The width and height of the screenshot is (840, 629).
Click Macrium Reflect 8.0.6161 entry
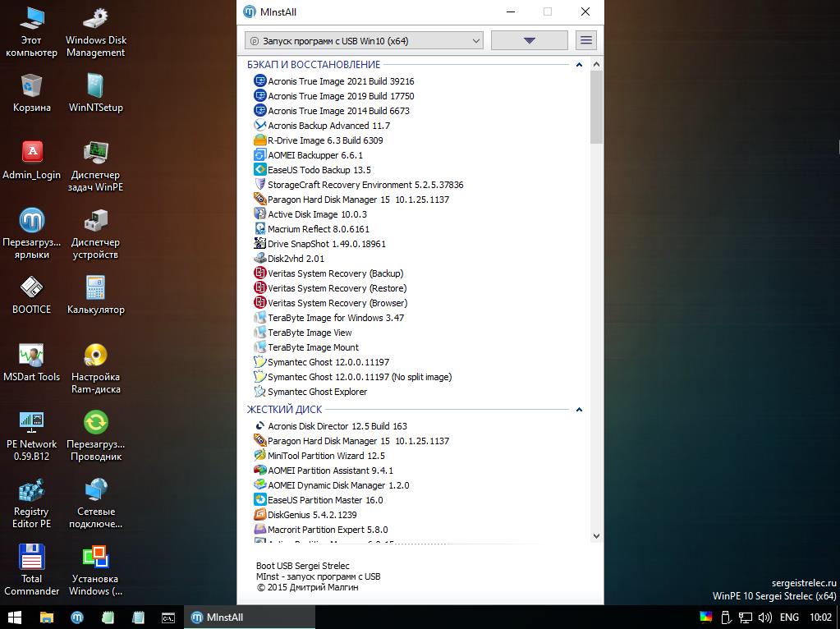tap(318, 229)
